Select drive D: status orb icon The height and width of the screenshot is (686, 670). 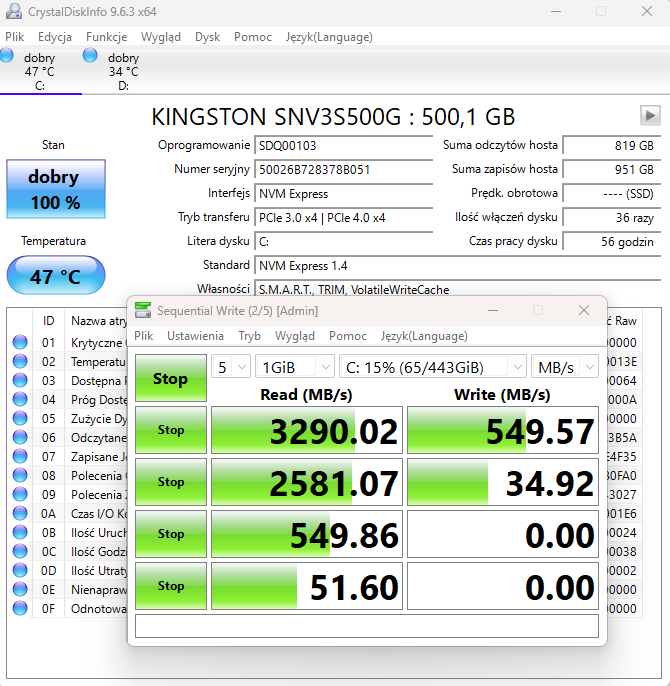coord(91,56)
